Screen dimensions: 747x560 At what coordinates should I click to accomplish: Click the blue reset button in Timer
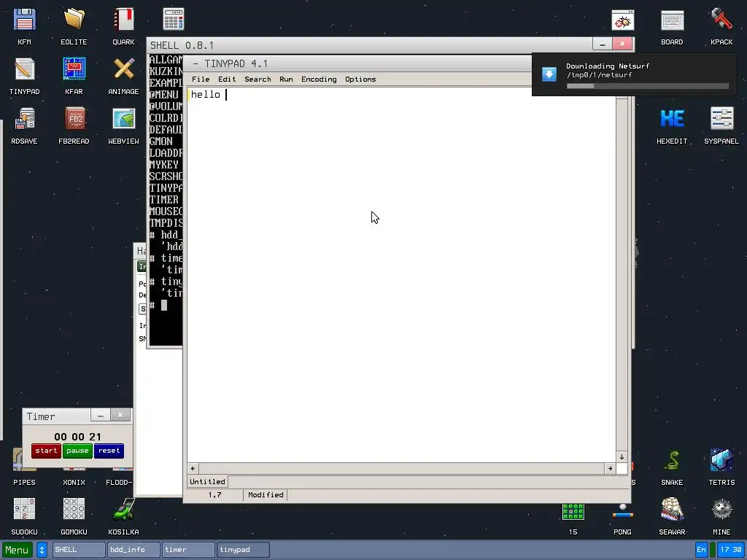pyautogui.click(x=109, y=451)
